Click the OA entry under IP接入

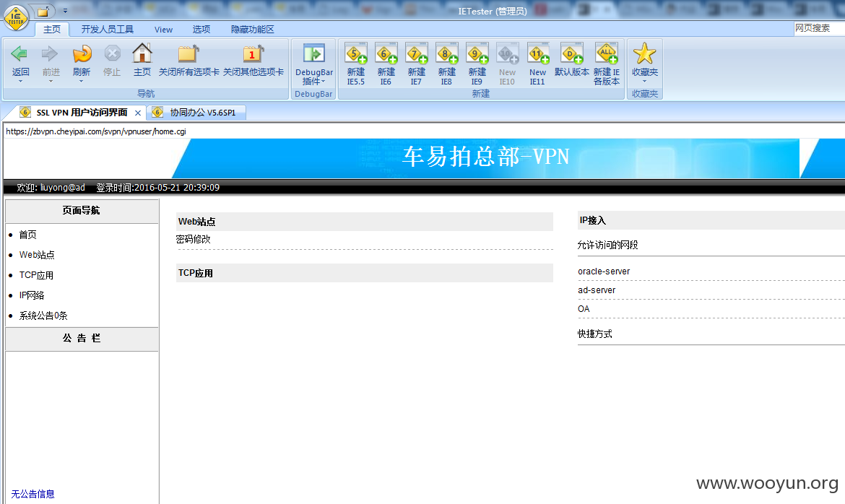coord(584,309)
